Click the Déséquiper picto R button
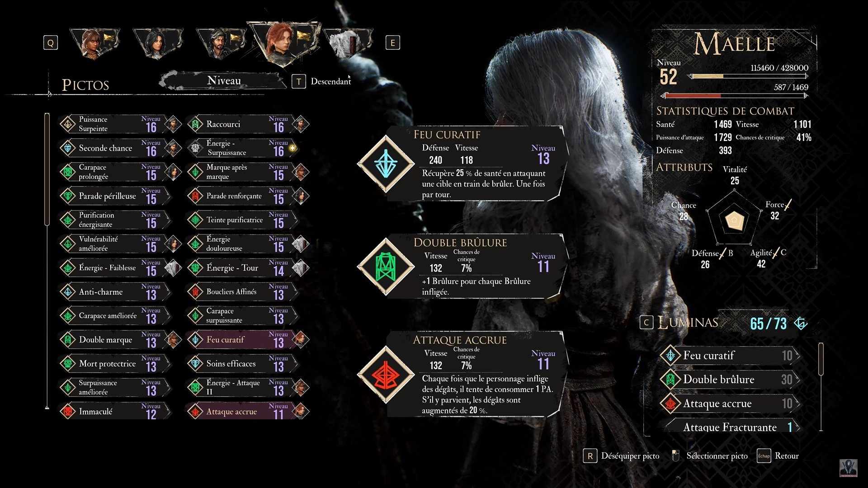868x488 pixels. click(590, 456)
